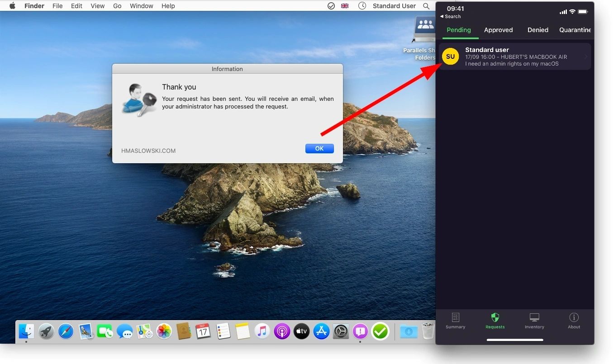Launch FaceTime from the Dock
614x364 pixels.
(105, 331)
